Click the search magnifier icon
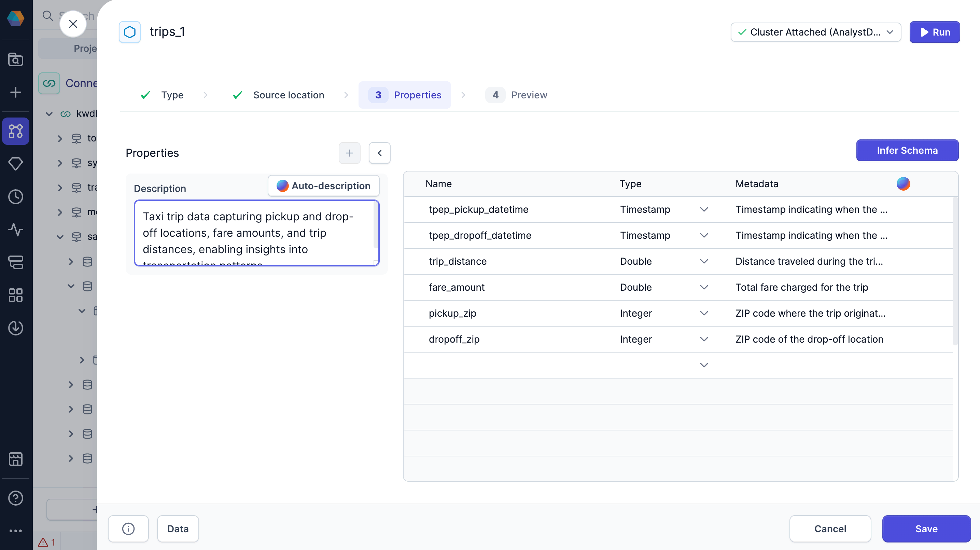 coord(47,16)
